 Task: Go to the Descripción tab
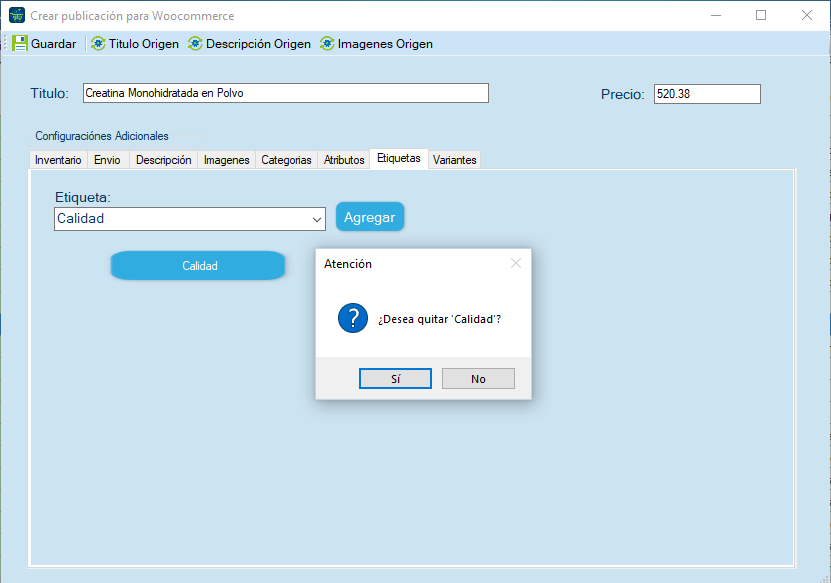(163, 160)
